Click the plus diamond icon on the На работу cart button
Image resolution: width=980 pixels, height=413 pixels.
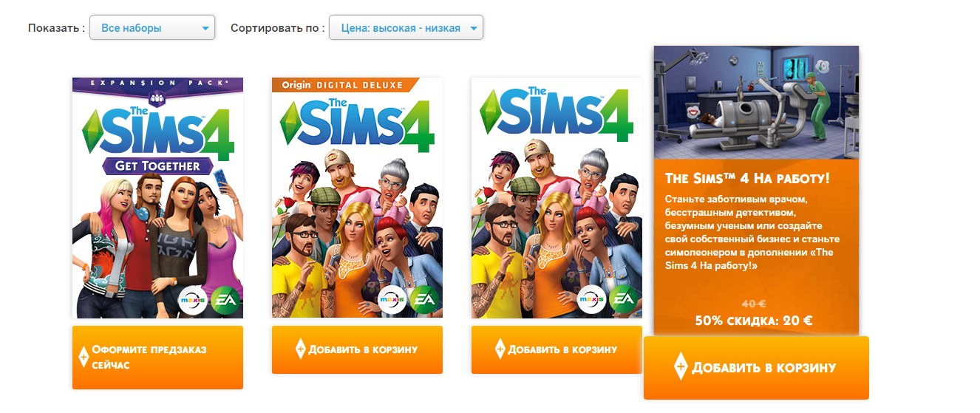(x=681, y=366)
